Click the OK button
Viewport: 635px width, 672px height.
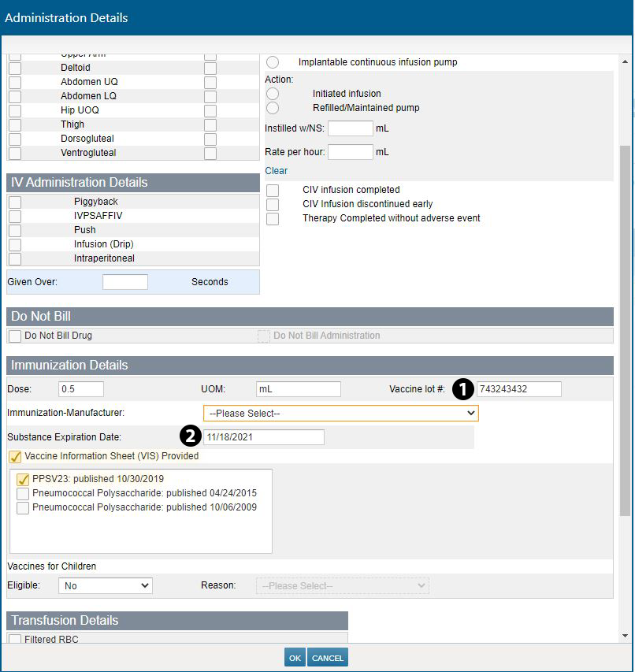coord(295,658)
